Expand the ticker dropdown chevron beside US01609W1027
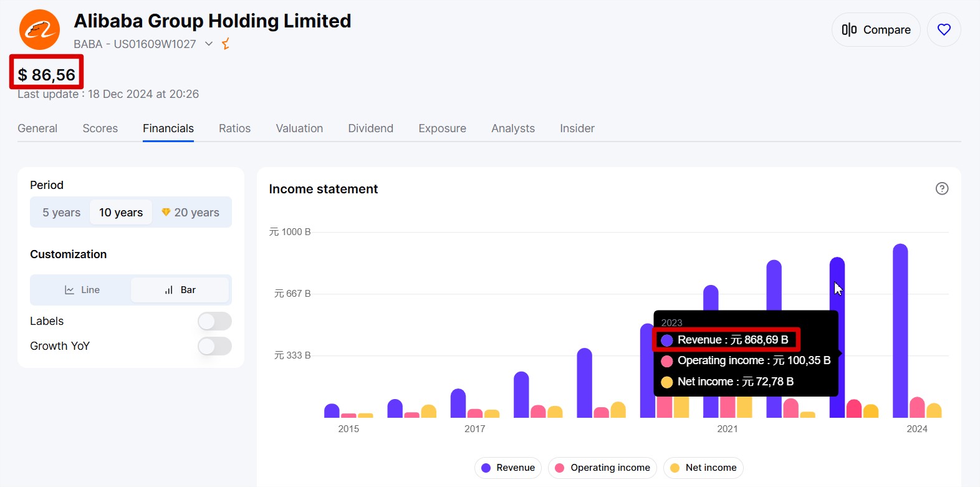 pos(209,44)
